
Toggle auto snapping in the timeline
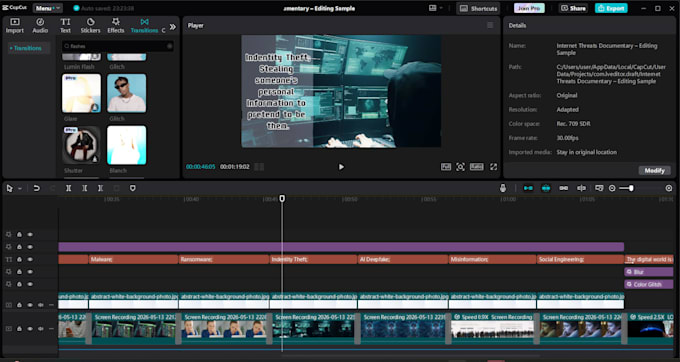[546, 188]
